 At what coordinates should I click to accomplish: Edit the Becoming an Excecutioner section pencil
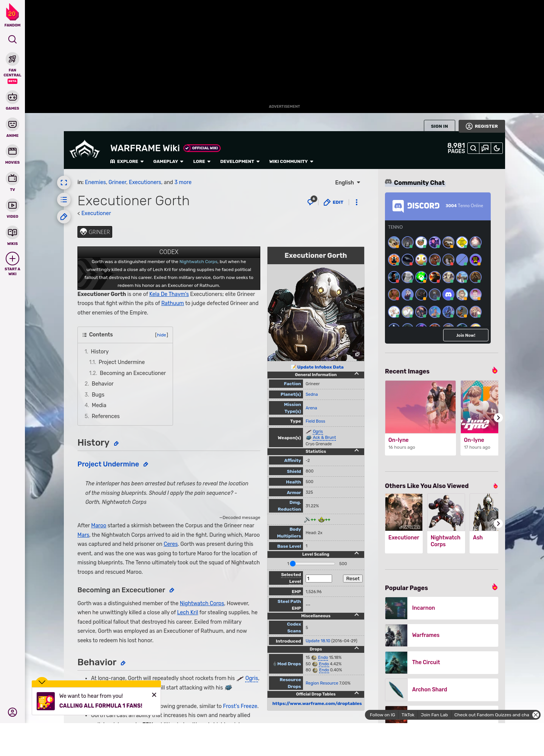coord(172,590)
